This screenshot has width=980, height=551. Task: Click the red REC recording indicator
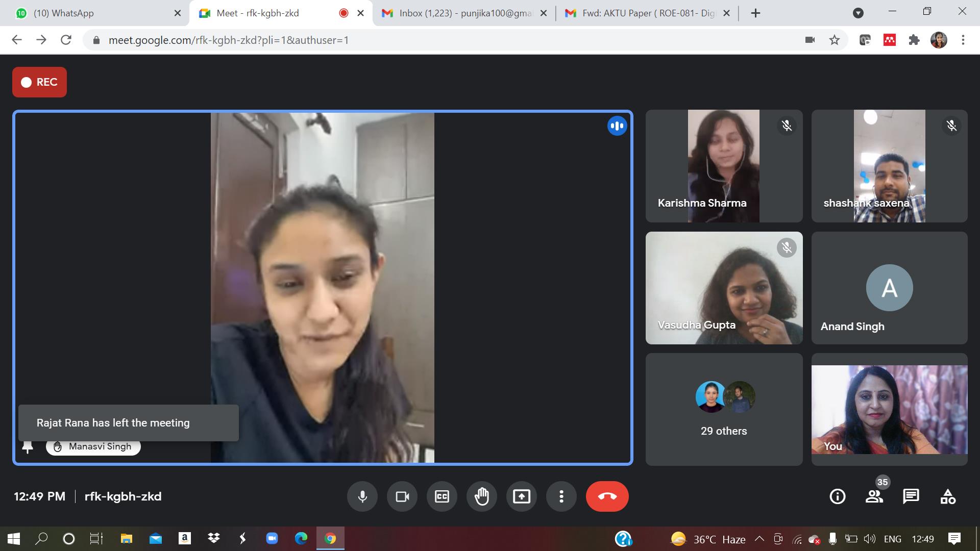[40, 82]
